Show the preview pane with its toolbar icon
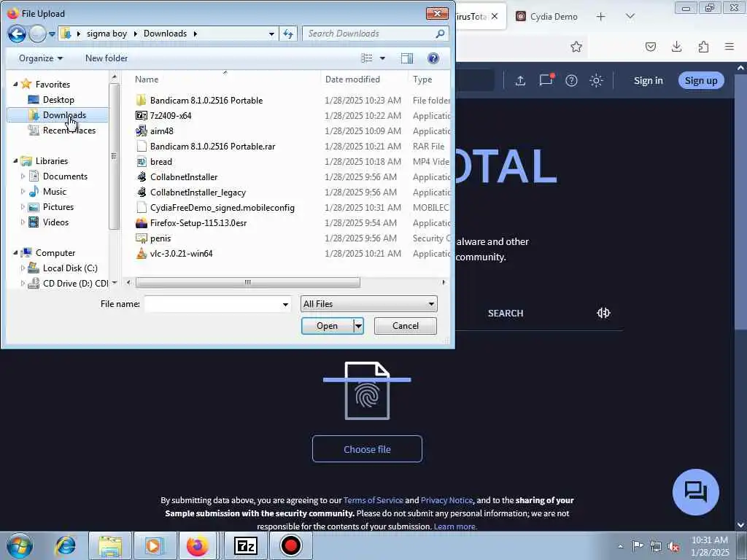This screenshot has height=560, width=747. pos(407,58)
